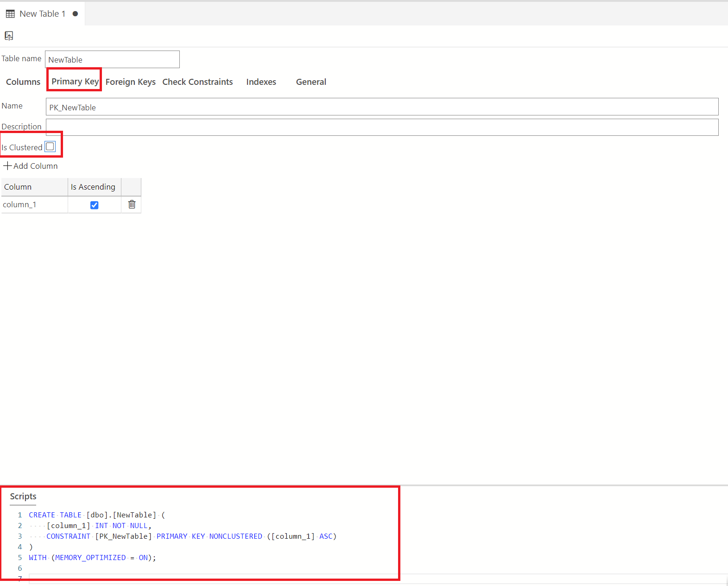Open the General tab
Viewport: 728px width, 586px height.
[x=311, y=82]
